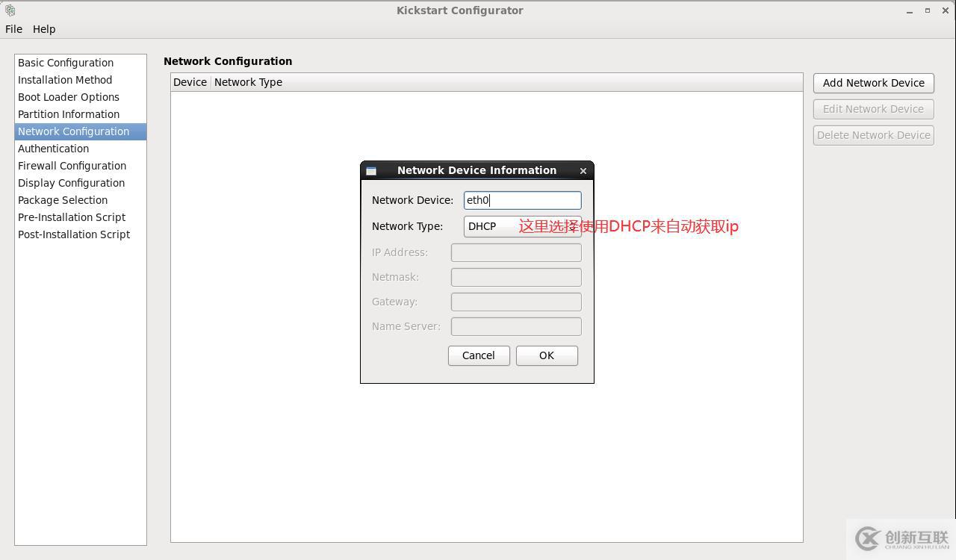
Task: Open Authentication section
Action: pos(81,149)
